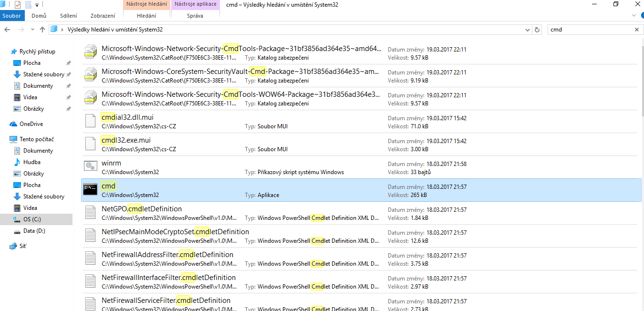The image size is (644, 311).
Task: Open Obrázky under Tento počítač
Action: point(33,174)
